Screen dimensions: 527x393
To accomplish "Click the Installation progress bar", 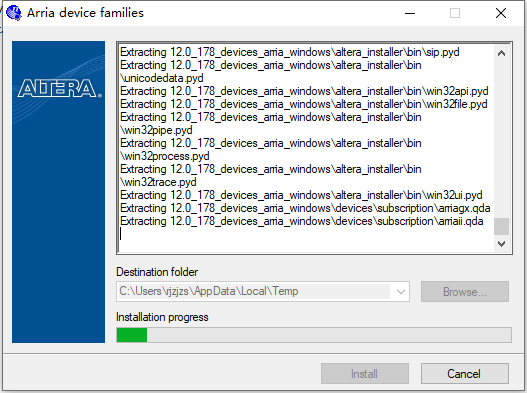I will [x=314, y=335].
